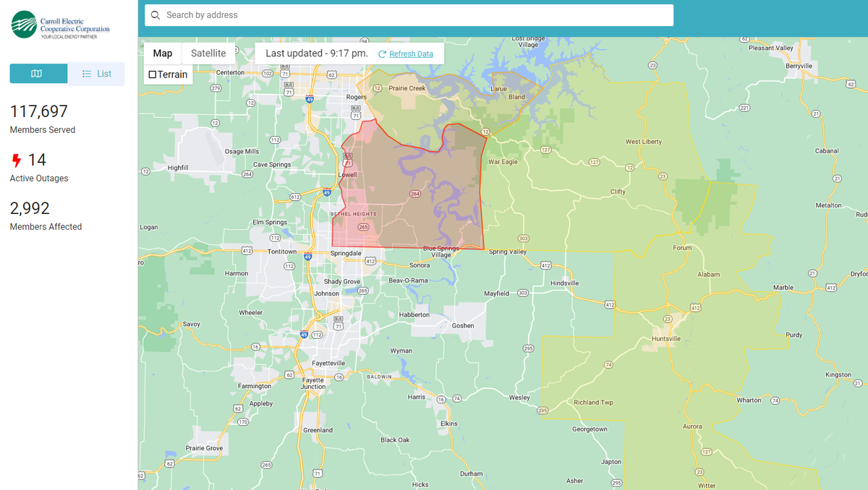Click the Kingston map label

[838, 374]
